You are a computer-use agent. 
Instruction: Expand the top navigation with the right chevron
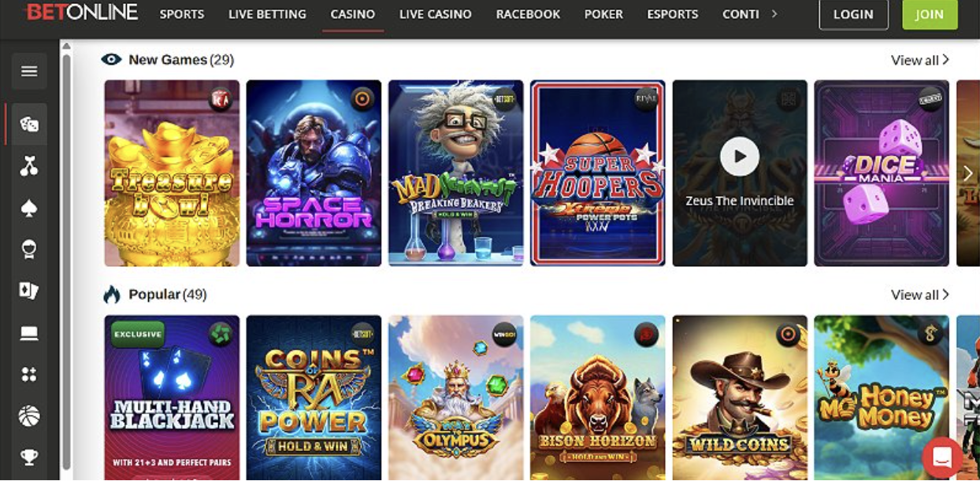coord(774,13)
